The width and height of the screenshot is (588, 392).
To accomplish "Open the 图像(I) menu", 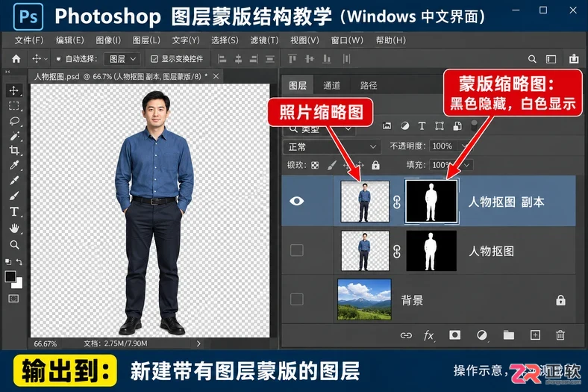I will coord(108,40).
